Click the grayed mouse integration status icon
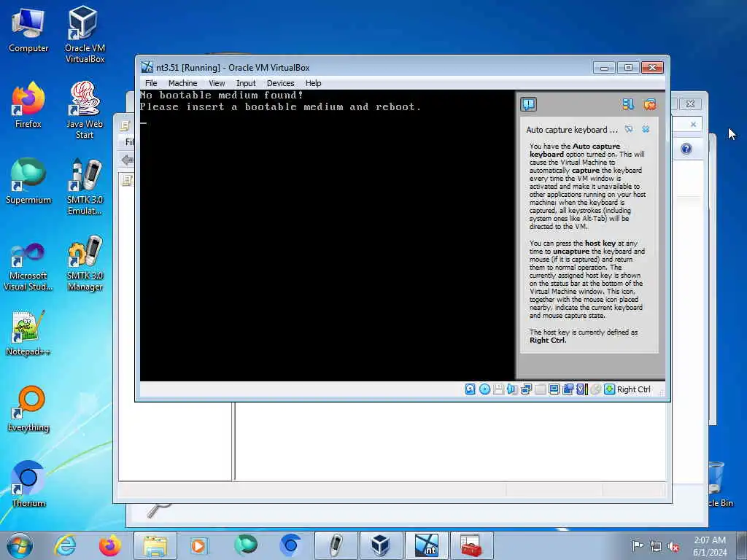This screenshot has height=560, width=747. 595,389
